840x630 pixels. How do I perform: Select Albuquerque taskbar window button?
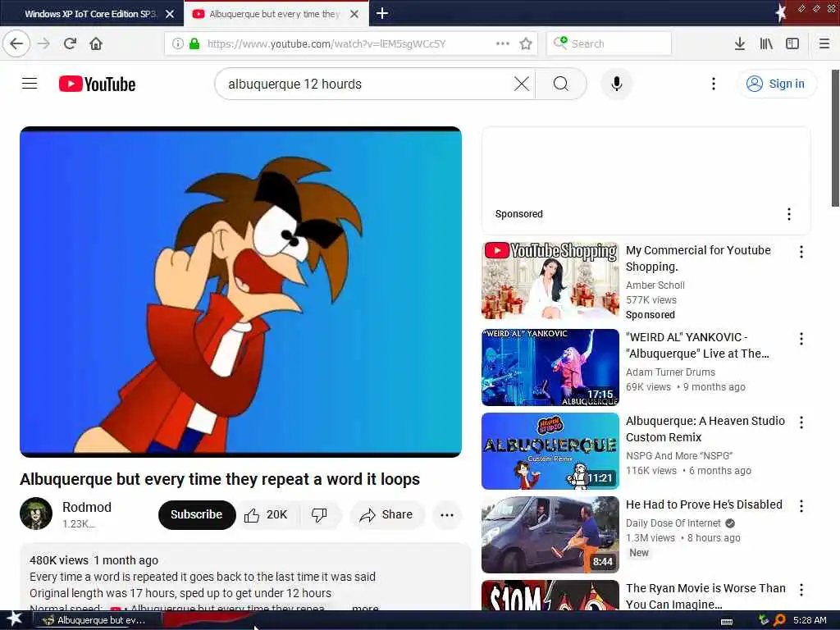98,620
